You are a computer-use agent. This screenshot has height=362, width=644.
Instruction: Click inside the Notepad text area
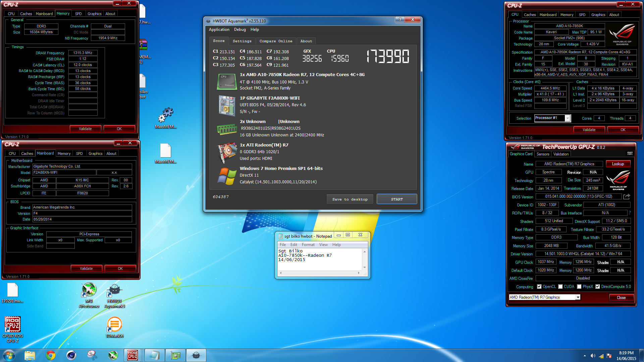320,259
